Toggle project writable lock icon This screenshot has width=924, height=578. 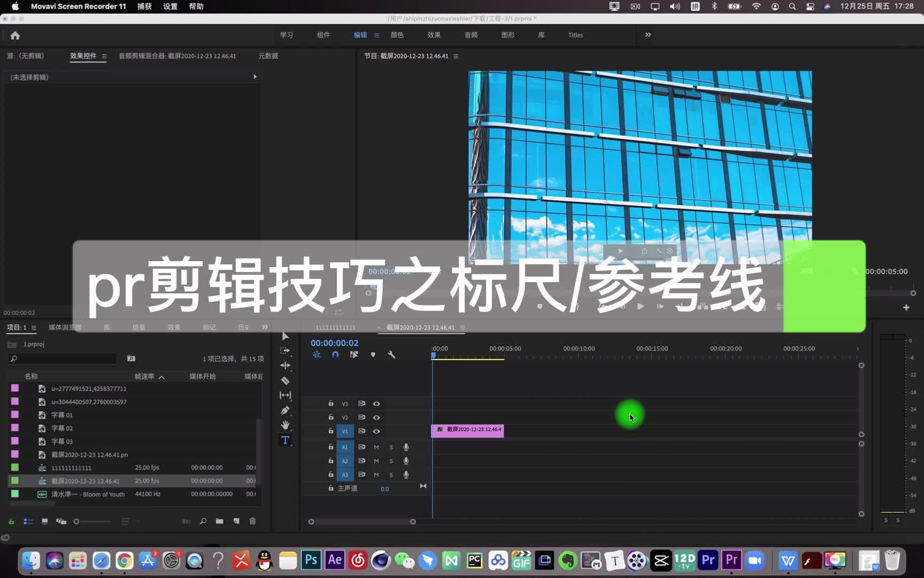pos(11,521)
